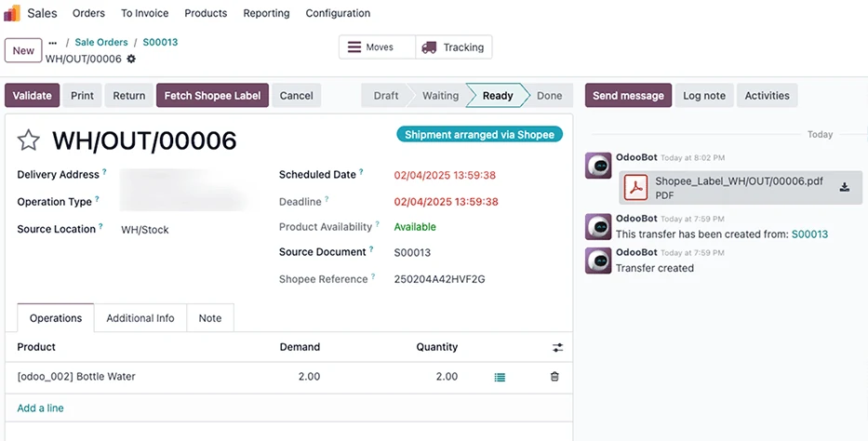Click Source Location WH/Stock field
This screenshot has width=868, height=441.
coord(145,230)
